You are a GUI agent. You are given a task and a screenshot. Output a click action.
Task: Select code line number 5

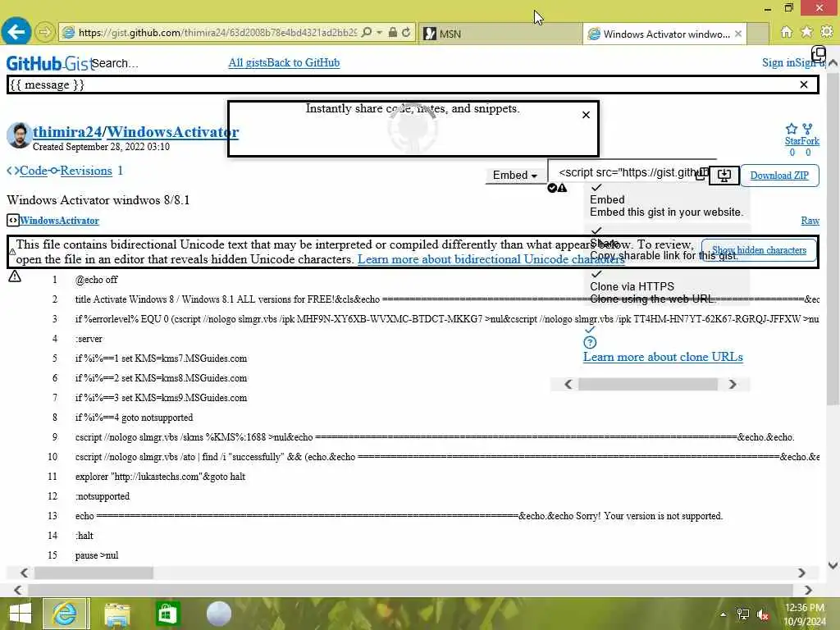55,358
